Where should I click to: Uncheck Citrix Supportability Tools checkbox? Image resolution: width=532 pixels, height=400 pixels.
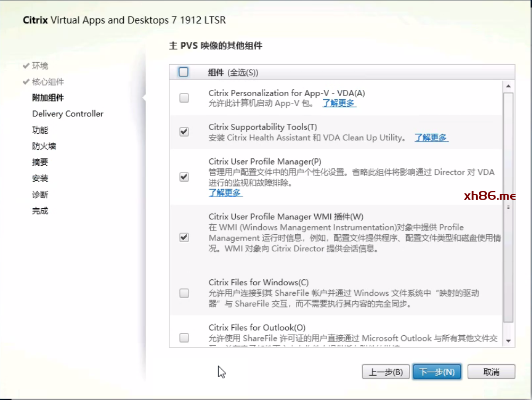click(184, 132)
